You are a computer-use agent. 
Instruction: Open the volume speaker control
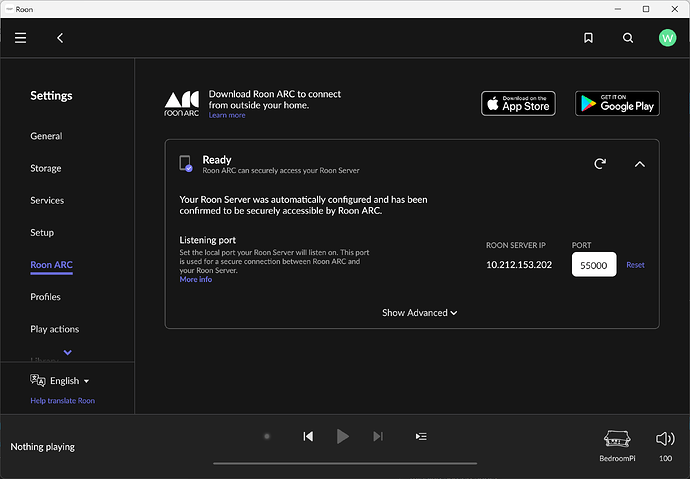pos(665,439)
